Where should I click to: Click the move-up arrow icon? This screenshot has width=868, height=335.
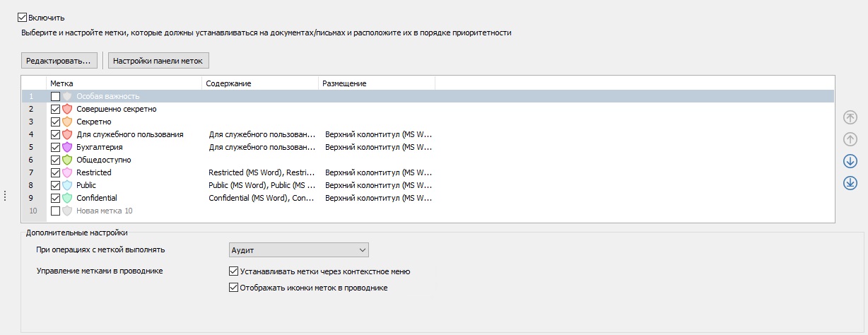click(x=850, y=139)
